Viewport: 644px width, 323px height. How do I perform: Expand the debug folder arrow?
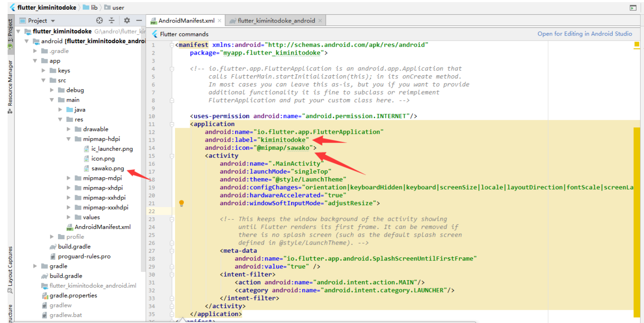(x=53, y=90)
